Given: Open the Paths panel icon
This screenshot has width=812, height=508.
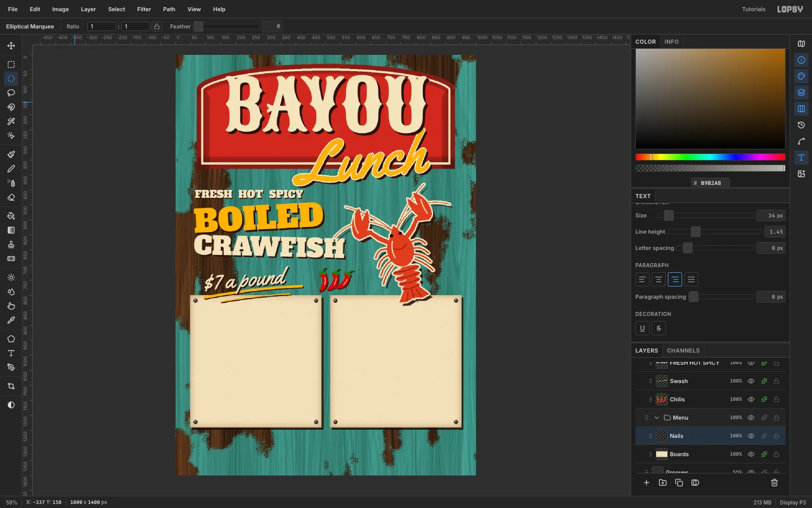Looking at the screenshot, I should pyautogui.click(x=801, y=141).
